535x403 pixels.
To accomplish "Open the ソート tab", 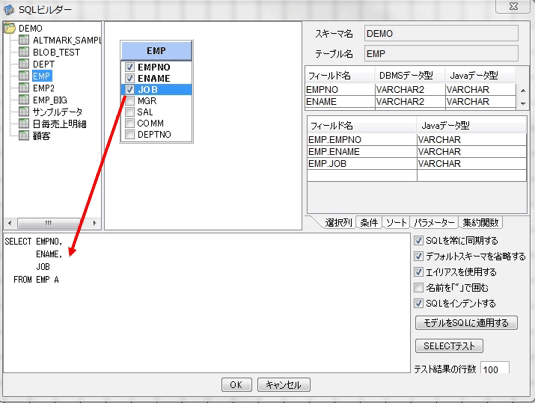I will coord(396,223).
